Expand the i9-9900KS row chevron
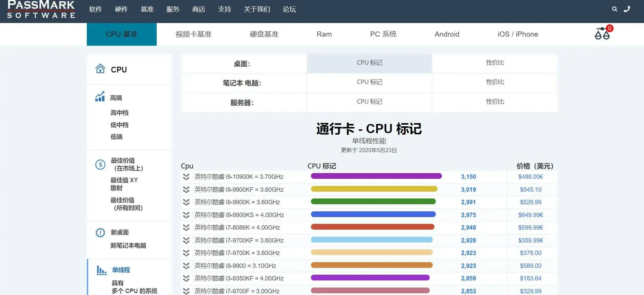644x295 pixels. click(186, 215)
